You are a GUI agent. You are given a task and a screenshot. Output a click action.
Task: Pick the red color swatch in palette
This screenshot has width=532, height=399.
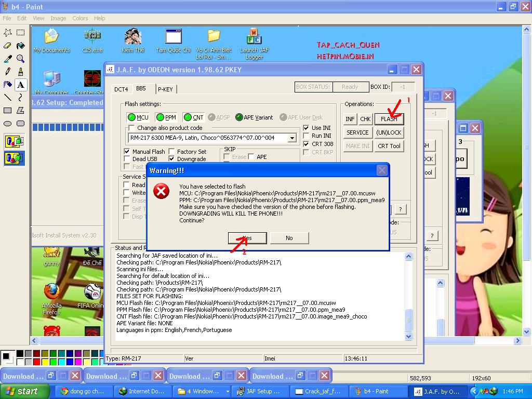37,362
